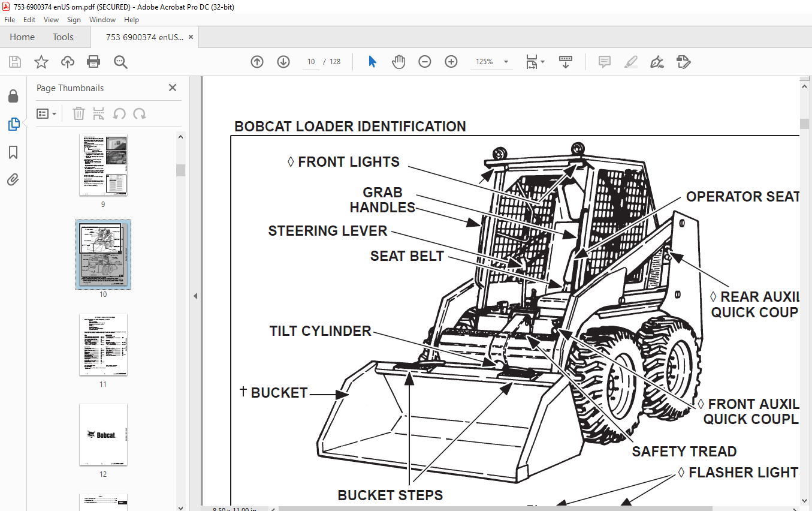Print the document
The height and width of the screenshot is (511, 812).
pos(93,62)
